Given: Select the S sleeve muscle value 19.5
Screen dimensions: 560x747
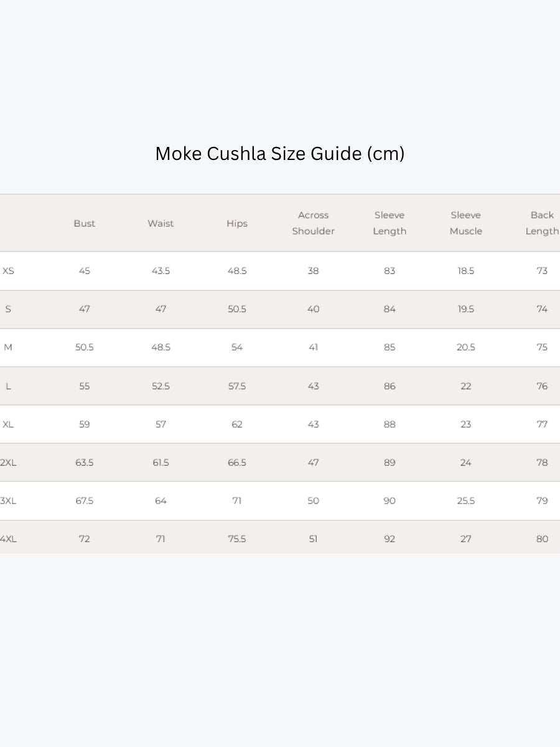Looking at the screenshot, I should click(x=466, y=309).
